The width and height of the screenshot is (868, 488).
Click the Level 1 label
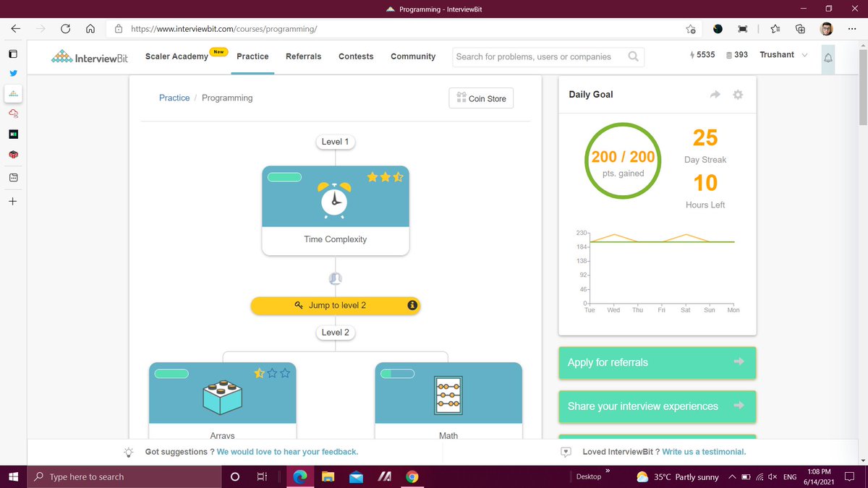pos(335,142)
